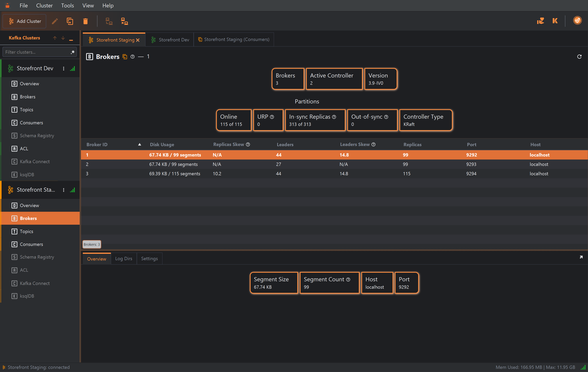Click In-sync Replicas help icon
588x372 pixels.
coord(334,117)
